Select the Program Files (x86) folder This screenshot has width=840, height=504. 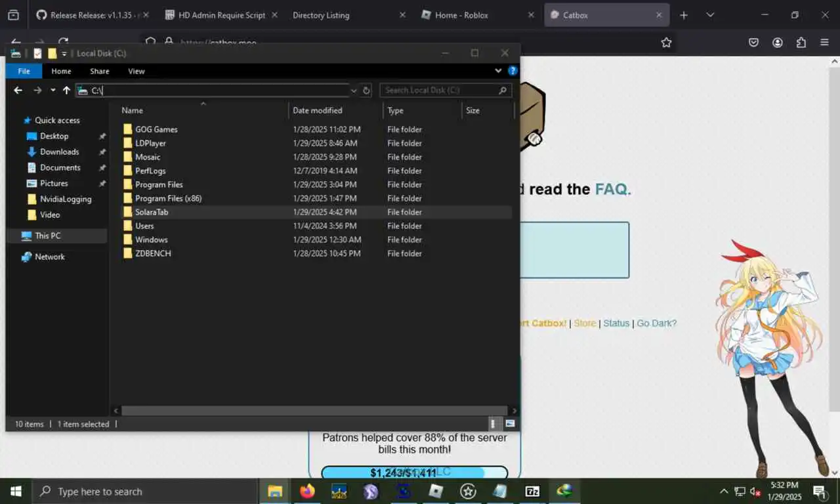(316, 198)
